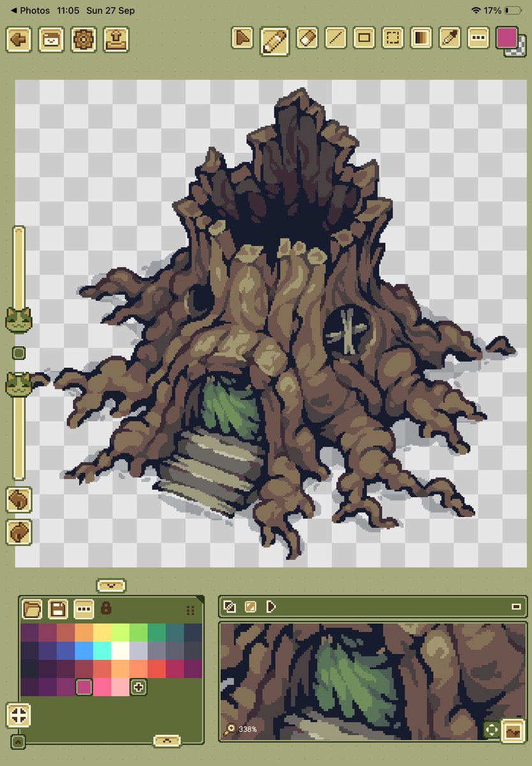
Task: Open the file box menu icon
Action: click(x=51, y=40)
